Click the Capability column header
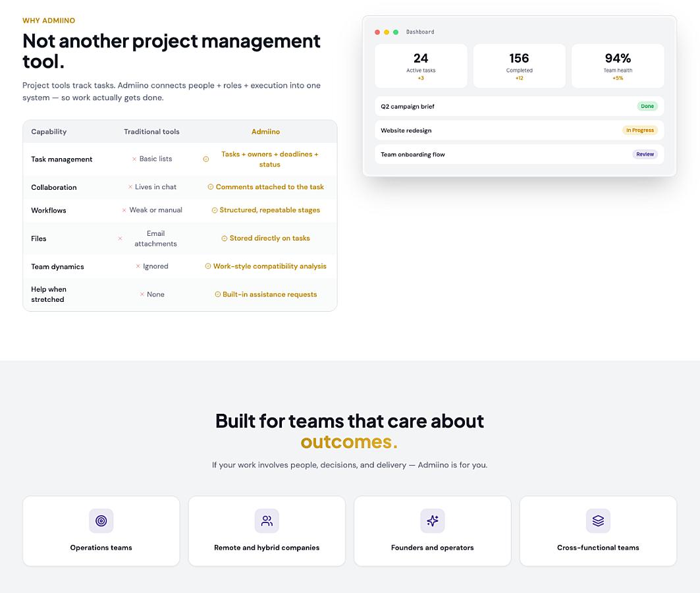The height and width of the screenshot is (593, 700). 49,132
